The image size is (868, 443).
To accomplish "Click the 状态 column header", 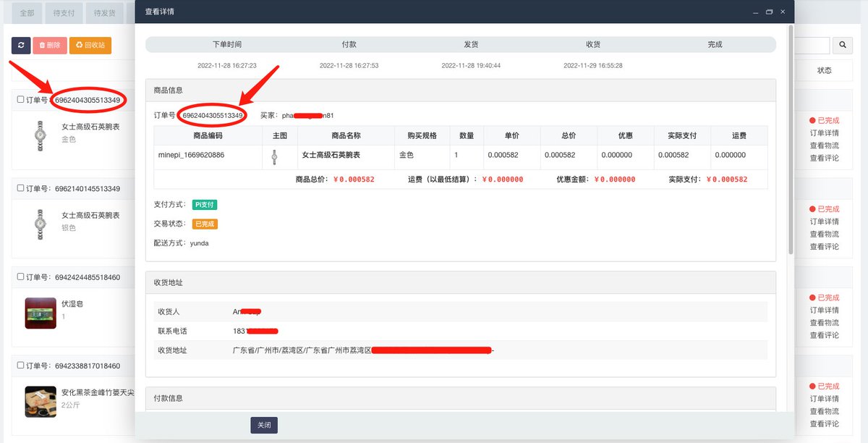I will tap(824, 70).
